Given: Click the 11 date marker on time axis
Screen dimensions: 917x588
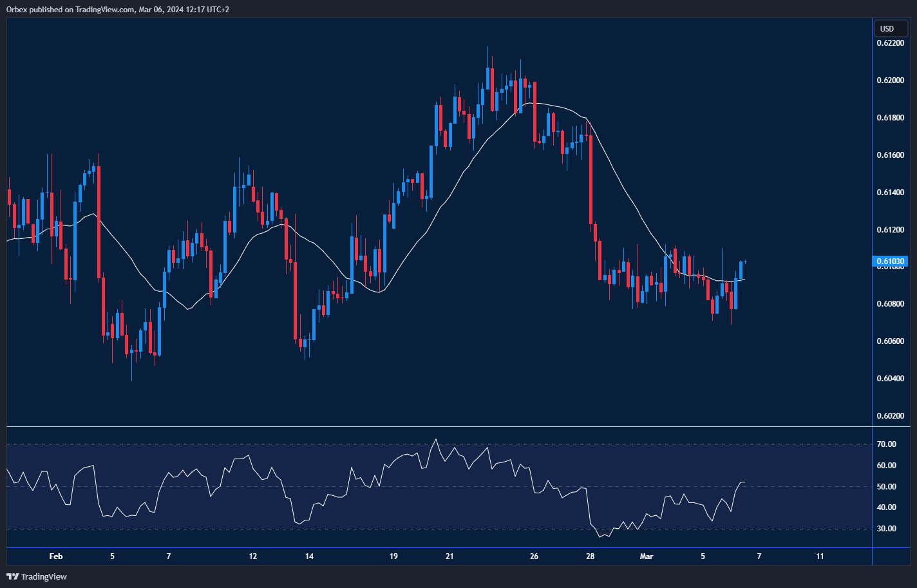Looking at the screenshot, I should pos(820,556).
